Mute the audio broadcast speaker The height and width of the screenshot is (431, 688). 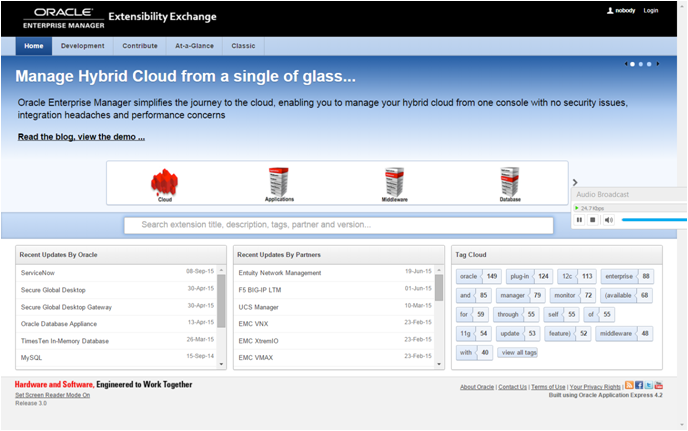(x=609, y=220)
